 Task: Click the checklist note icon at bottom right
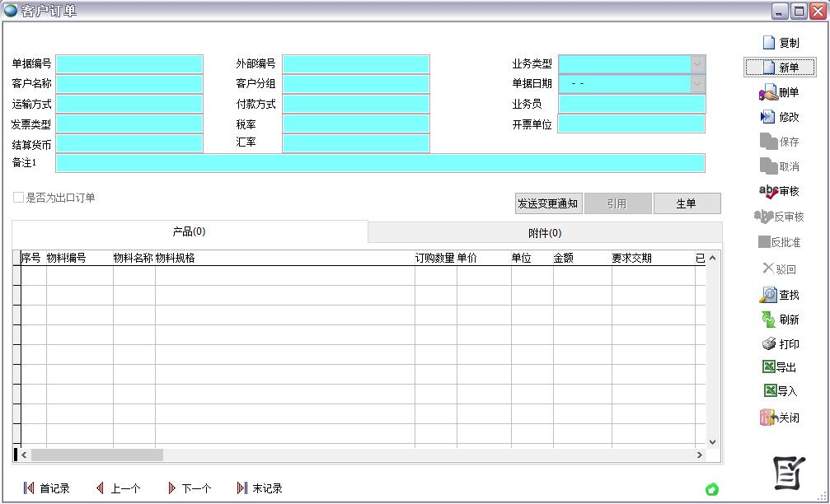[788, 473]
